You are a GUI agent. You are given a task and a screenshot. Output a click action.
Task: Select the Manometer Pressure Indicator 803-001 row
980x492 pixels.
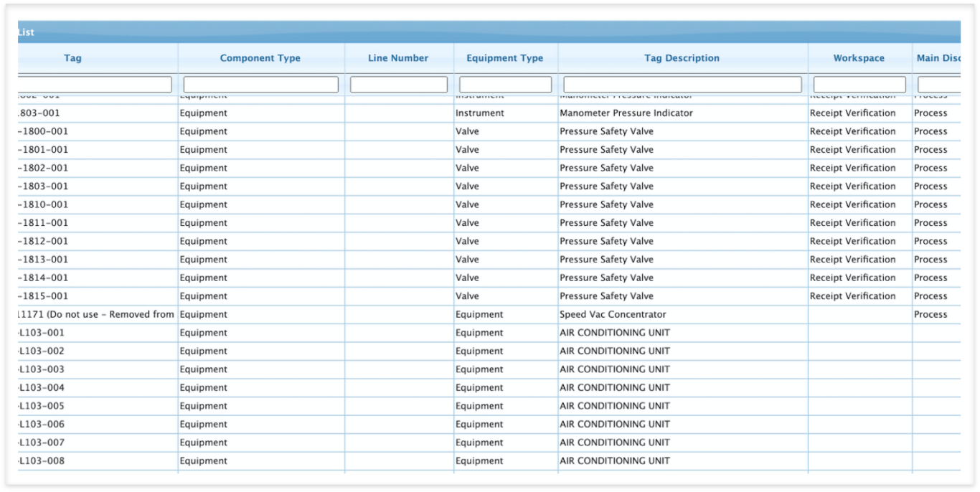click(x=489, y=113)
